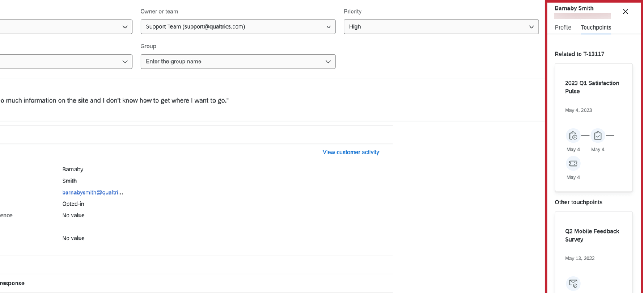Expand the Priority dropdown set to High
644x293 pixels.
pyautogui.click(x=441, y=27)
